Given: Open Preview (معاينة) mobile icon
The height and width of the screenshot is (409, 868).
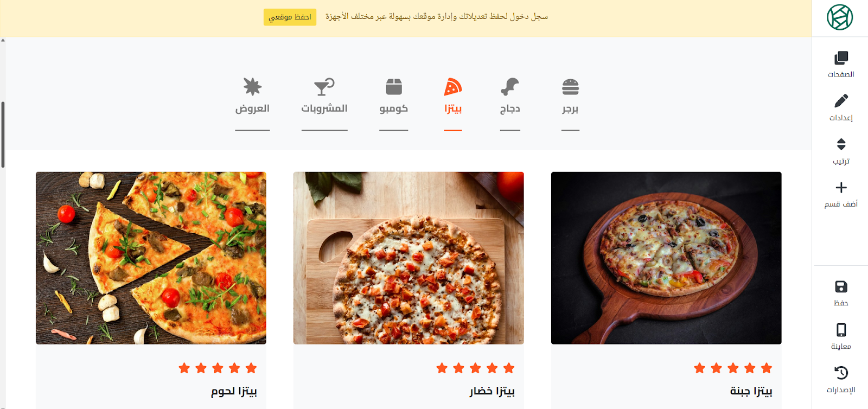Looking at the screenshot, I should [x=841, y=330].
